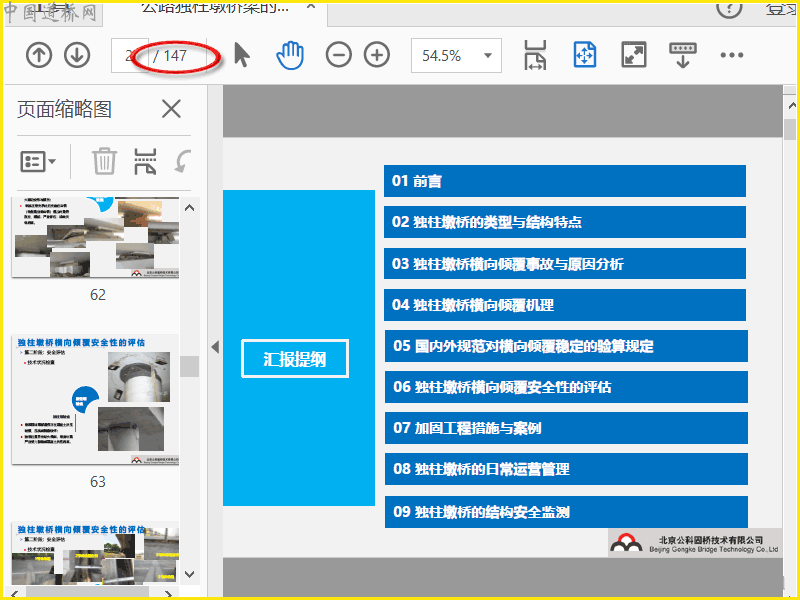Go to previous page with up arrow
800x600 pixels.
[39, 55]
